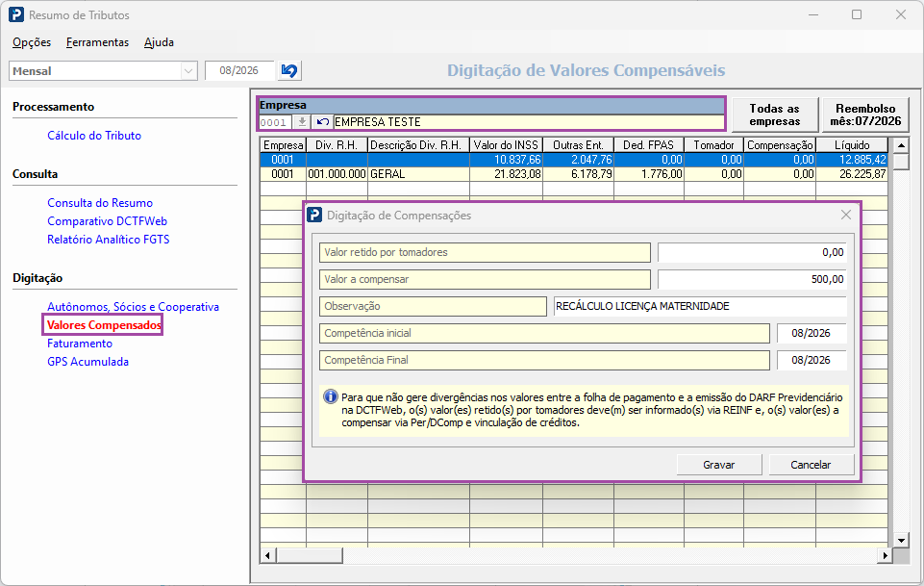The width and height of the screenshot is (924, 586).
Task: Click the grid's scroll left arrow
Action: click(x=268, y=555)
